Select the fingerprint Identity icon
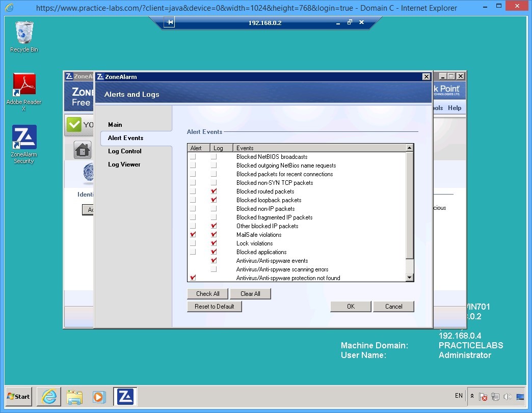532x413 pixels. coord(88,173)
